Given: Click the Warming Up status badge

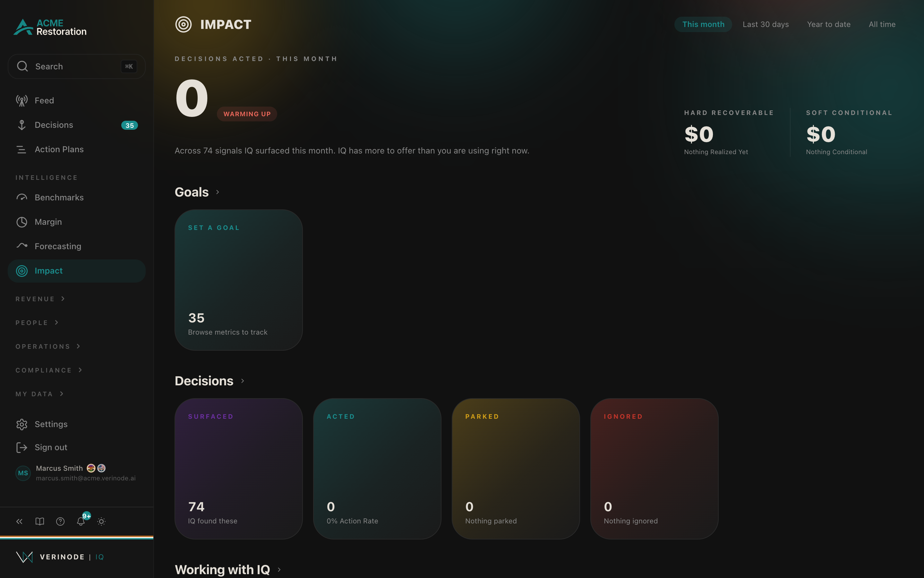Looking at the screenshot, I should (247, 114).
